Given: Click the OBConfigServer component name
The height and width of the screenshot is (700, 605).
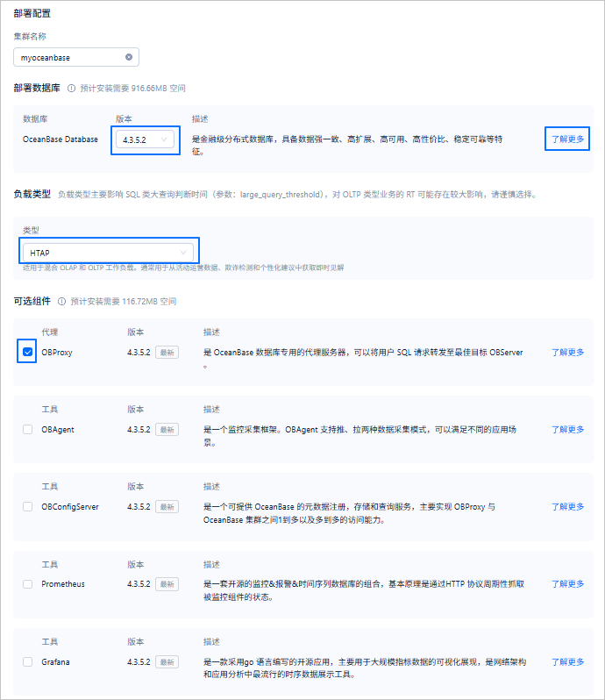Looking at the screenshot, I should click(x=70, y=507).
